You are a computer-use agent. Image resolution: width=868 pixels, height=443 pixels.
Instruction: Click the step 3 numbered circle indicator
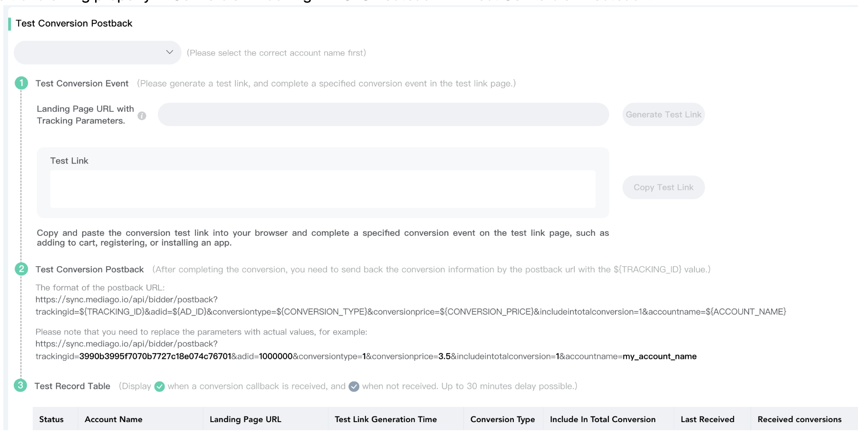[21, 386]
